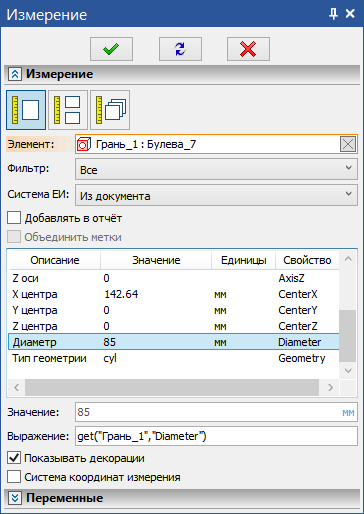
Task: Select multiple elements measurement mode icon
Action: click(110, 110)
